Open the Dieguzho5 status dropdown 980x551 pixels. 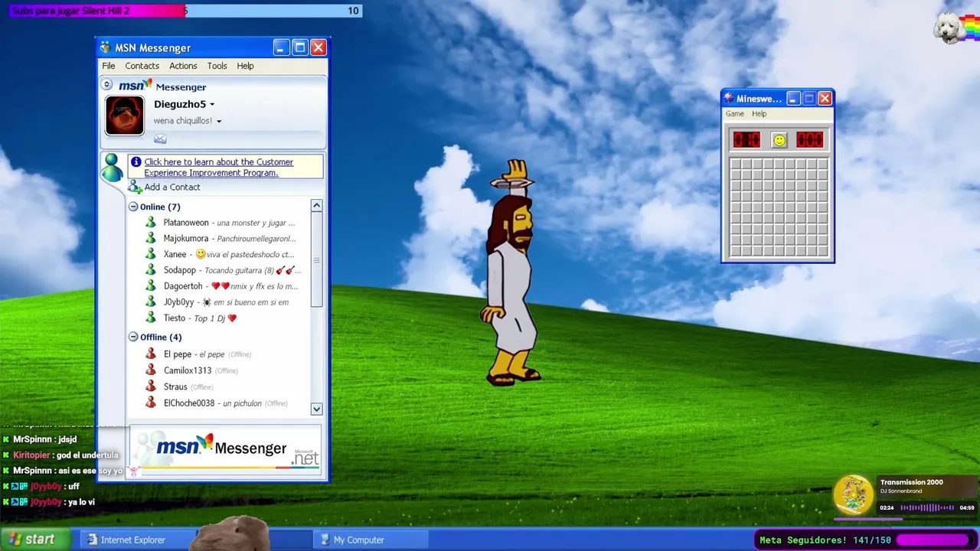212,105
